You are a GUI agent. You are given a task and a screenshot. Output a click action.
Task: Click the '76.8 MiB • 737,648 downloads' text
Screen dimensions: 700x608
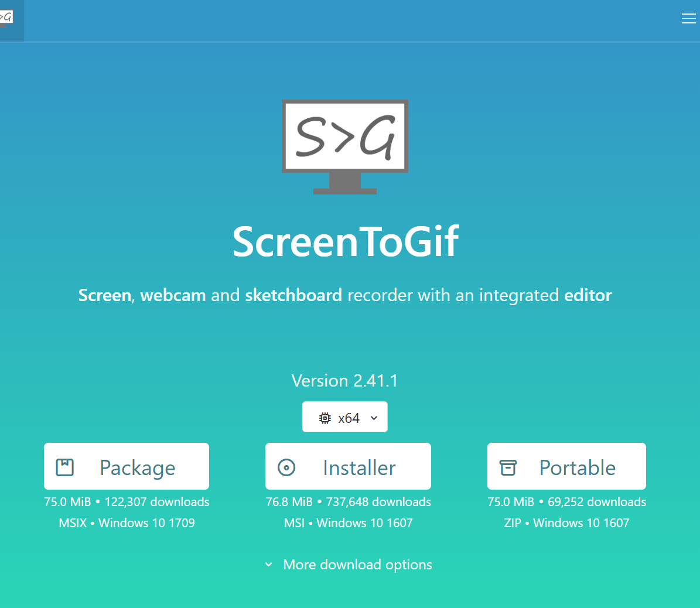click(x=348, y=502)
